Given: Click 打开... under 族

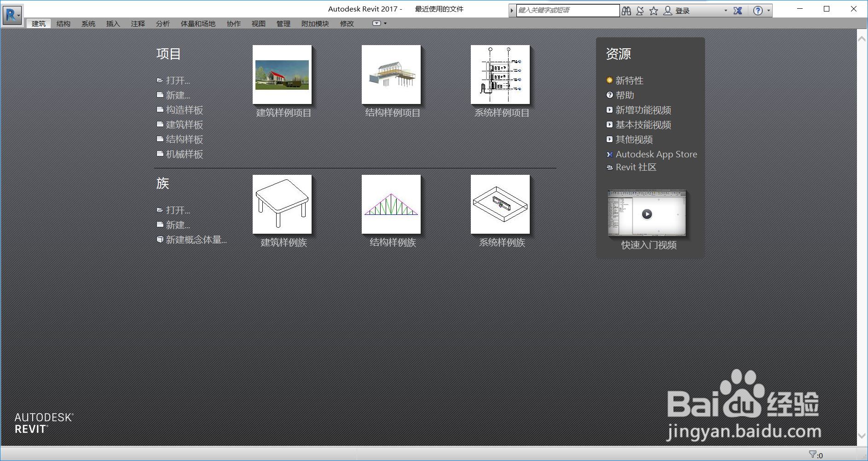Looking at the screenshot, I should tap(178, 210).
